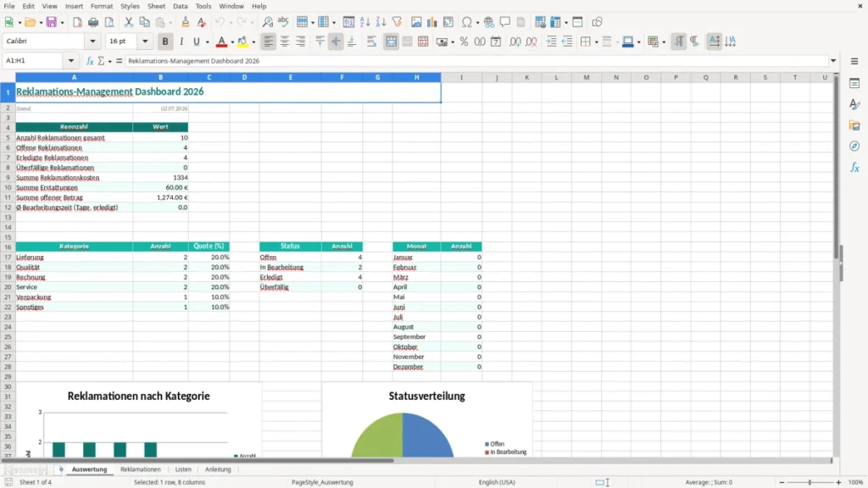Image resolution: width=868 pixels, height=488 pixels.
Task: Click the Export as PDF icon
Action: click(x=77, y=22)
